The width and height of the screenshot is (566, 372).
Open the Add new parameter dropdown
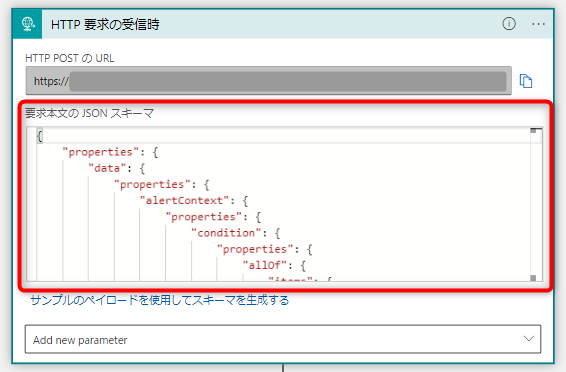[283, 339]
